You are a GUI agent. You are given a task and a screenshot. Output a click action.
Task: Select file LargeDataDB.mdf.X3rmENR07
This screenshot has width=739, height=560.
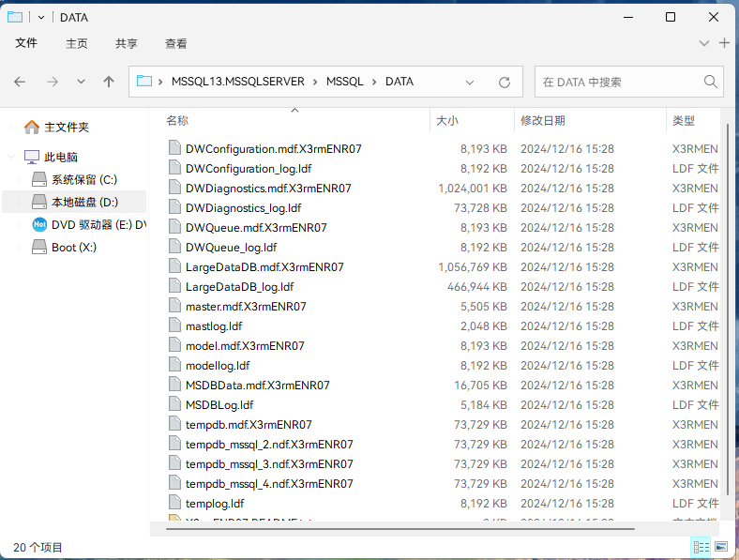tap(264, 267)
